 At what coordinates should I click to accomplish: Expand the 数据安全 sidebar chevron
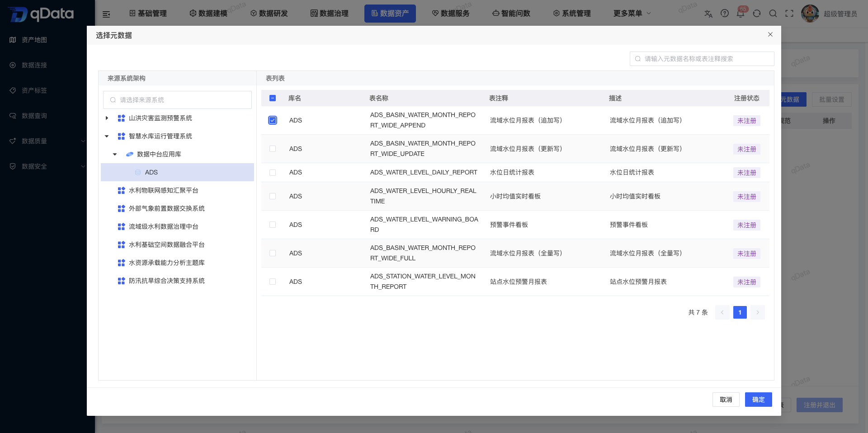pyautogui.click(x=83, y=166)
